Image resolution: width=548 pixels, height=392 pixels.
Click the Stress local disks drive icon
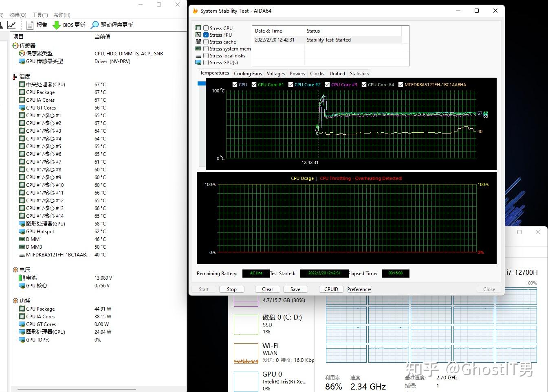point(198,56)
